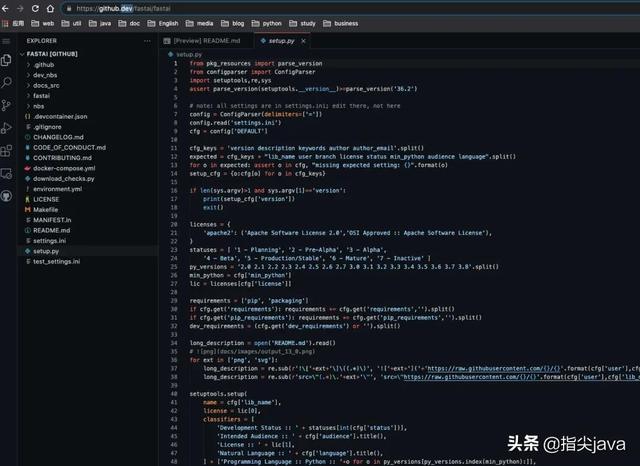Click the EXPLORER panel title

tap(42, 41)
